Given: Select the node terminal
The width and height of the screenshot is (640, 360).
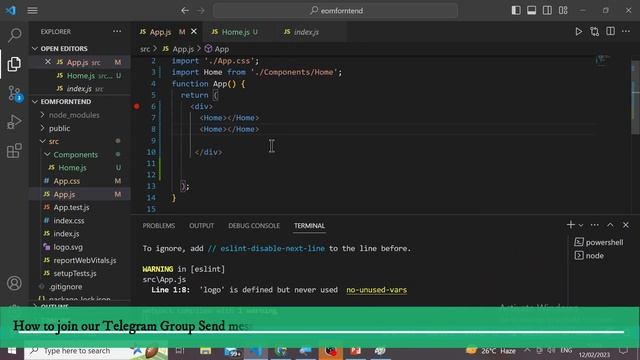Looking at the screenshot, I should [x=589, y=256].
